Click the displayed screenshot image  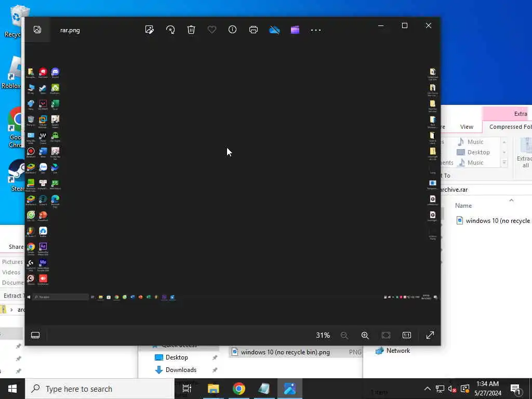(232, 183)
